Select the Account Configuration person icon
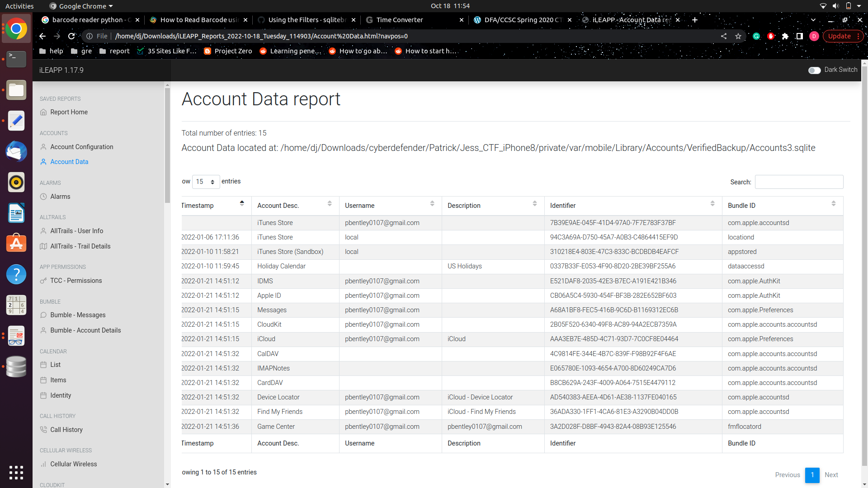 pyautogui.click(x=43, y=146)
